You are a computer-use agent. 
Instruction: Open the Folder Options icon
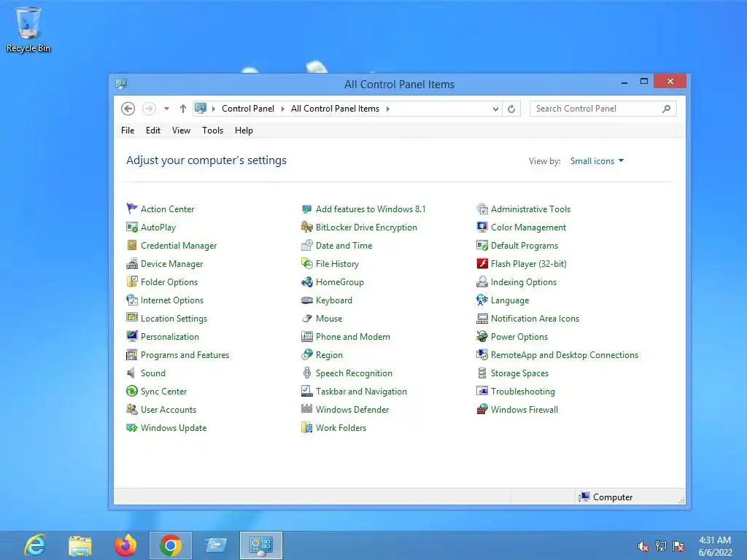(x=131, y=281)
